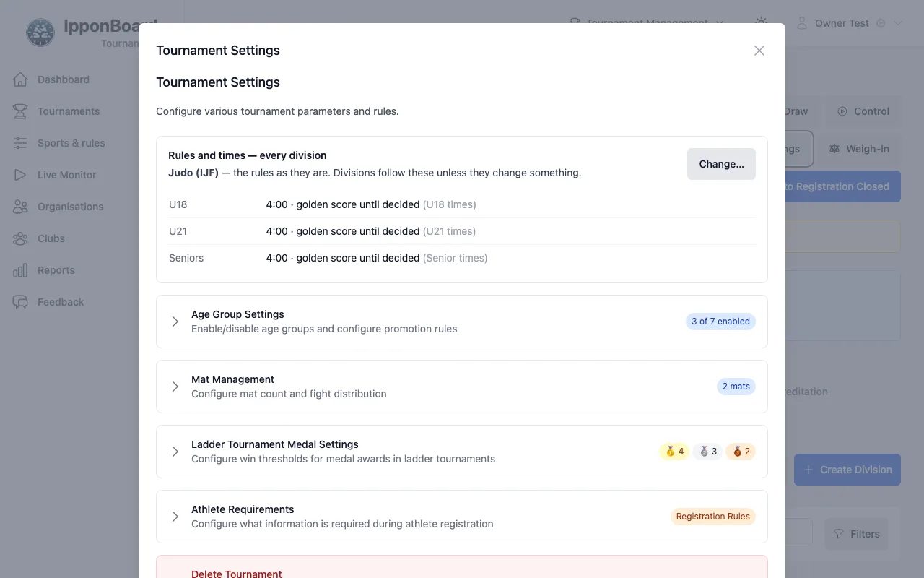
Task: Click the Delete Tournament heading
Action: [237, 574]
